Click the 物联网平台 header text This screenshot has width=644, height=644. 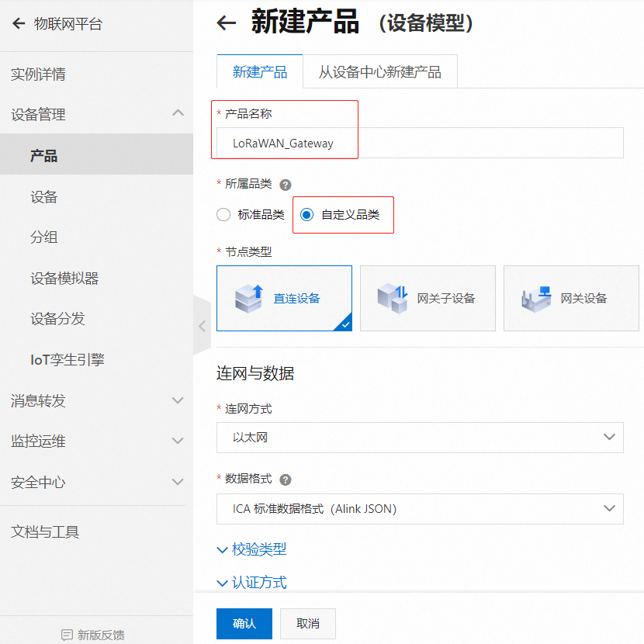pos(68,24)
